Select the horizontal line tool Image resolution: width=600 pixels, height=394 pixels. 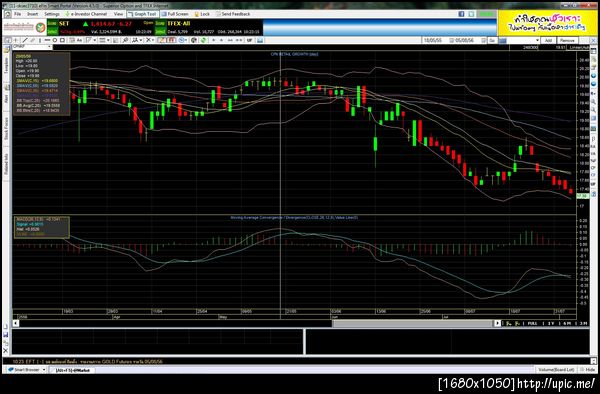coord(47,40)
